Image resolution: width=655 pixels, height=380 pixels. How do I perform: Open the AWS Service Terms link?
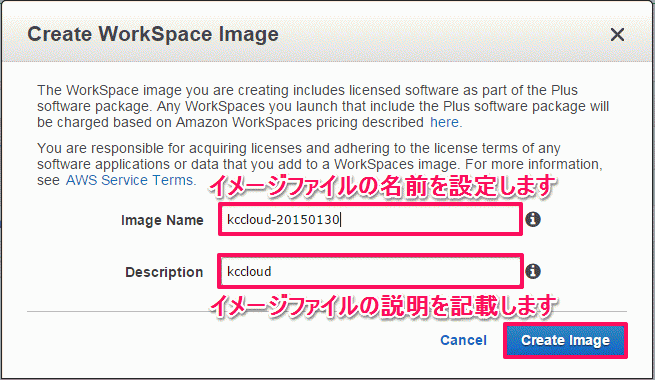pos(129,180)
